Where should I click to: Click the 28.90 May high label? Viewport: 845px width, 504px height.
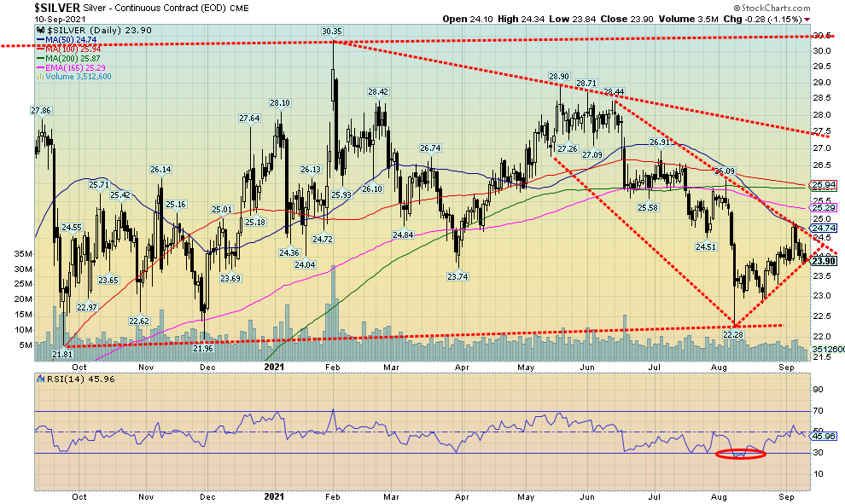point(558,77)
